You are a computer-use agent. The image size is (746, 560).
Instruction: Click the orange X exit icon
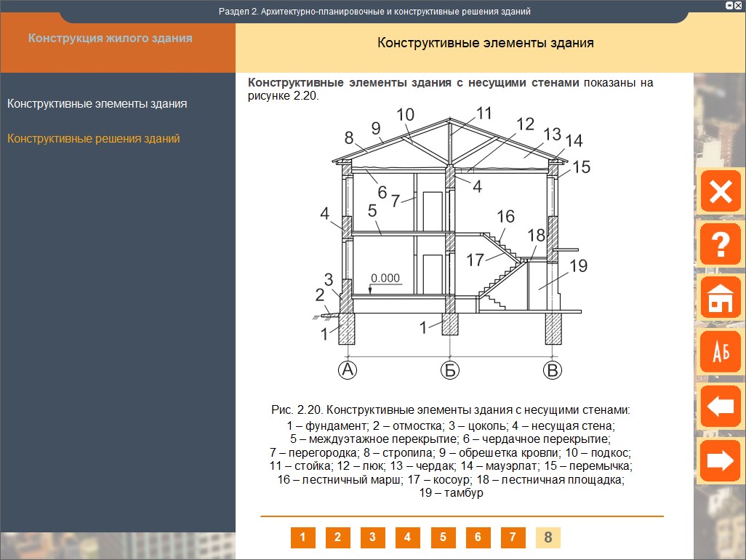720,192
